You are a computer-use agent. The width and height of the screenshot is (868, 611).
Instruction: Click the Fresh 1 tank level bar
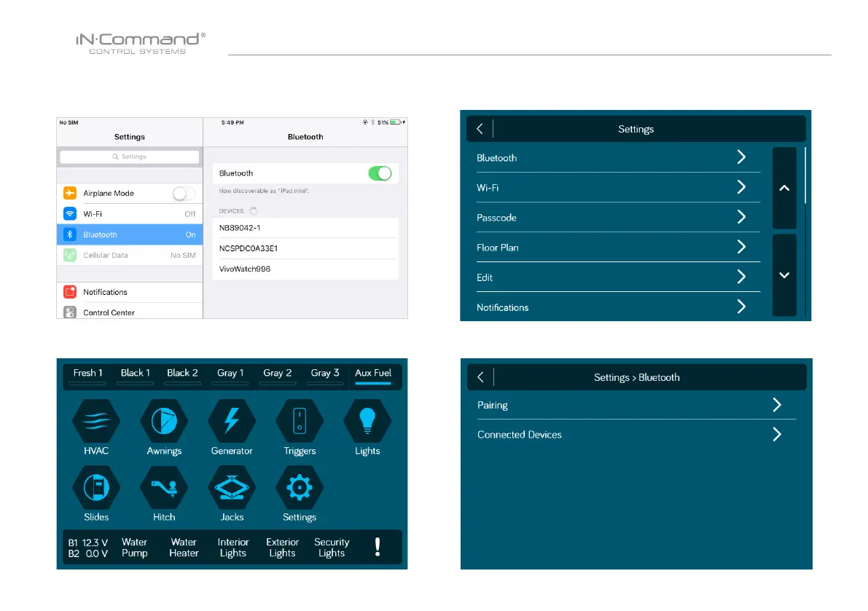coord(88,382)
